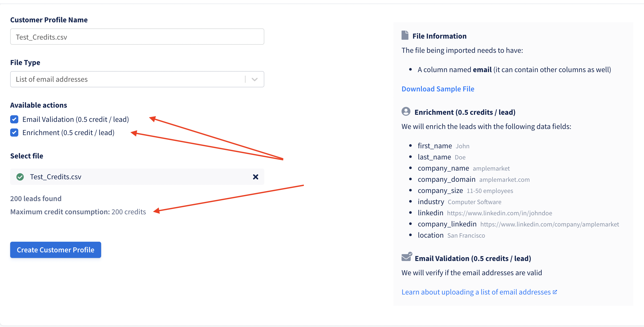
Task: Select the List of email addresses combo box
Action: 127,79
